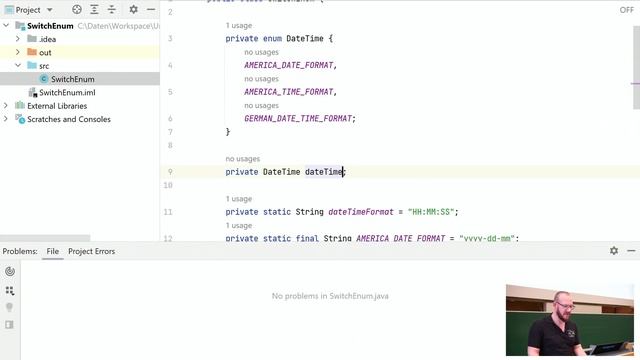Click the dateTimeFormat variable name
Viewport: 640px width, 360px height.
point(361,212)
